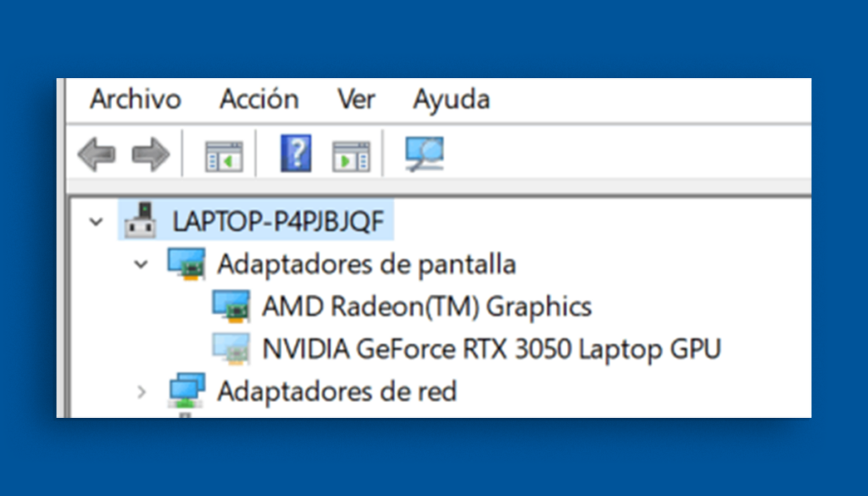Click the Back navigation arrow

click(x=97, y=153)
